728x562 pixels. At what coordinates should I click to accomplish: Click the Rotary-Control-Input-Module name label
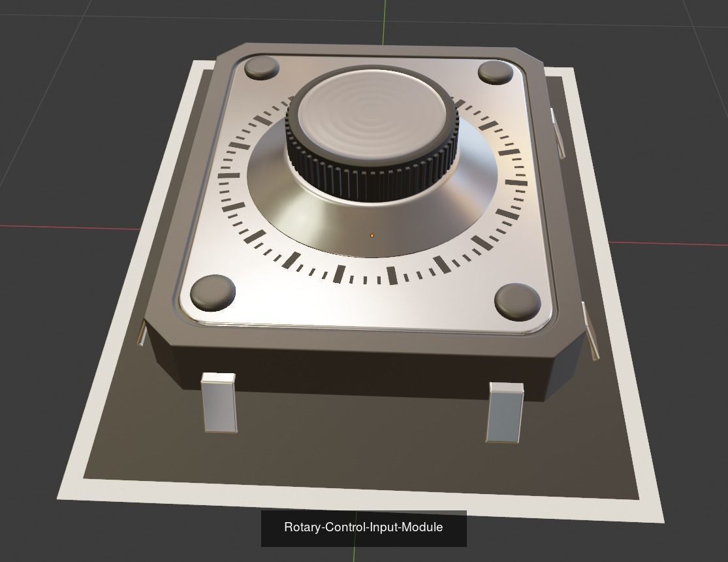[364, 527]
